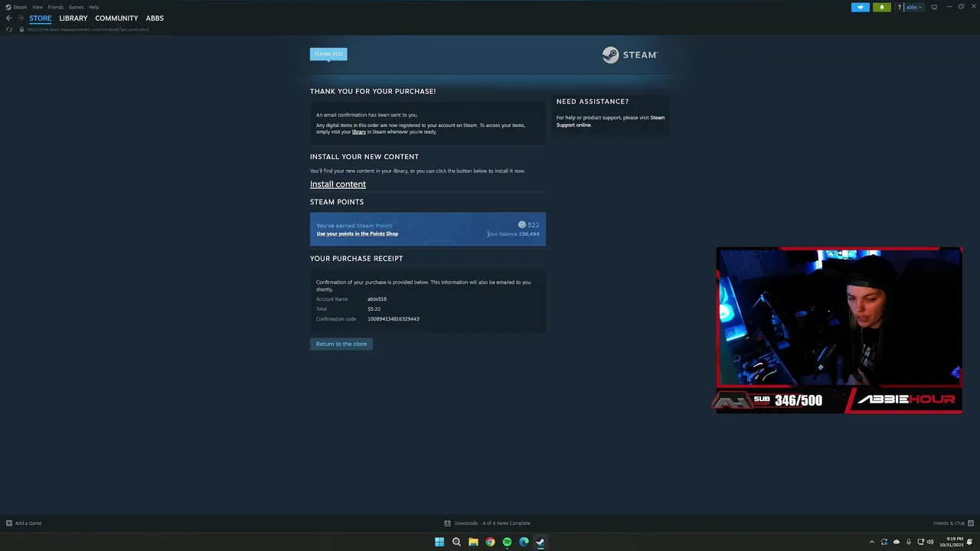
Task: Click confirmation code 100894134816329443
Action: pos(394,319)
